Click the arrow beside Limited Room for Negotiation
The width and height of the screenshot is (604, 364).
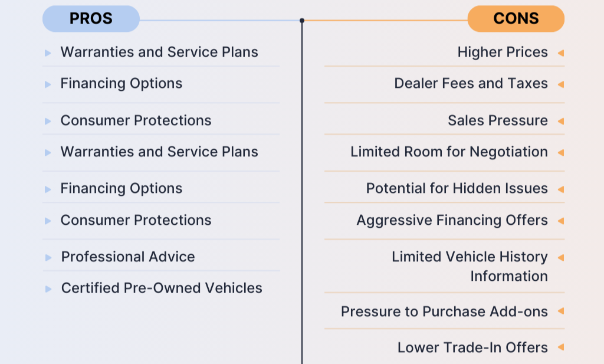tap(561, 153)
